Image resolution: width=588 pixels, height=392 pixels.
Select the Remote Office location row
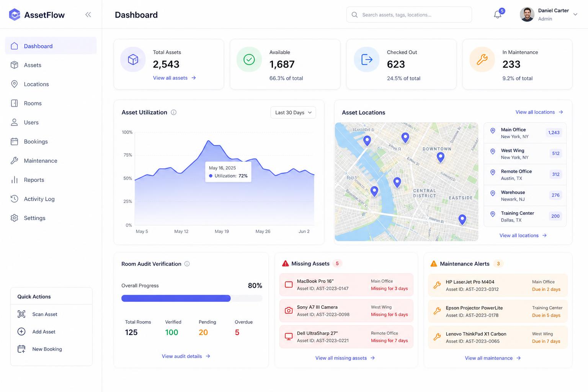(x=525, y=175)
